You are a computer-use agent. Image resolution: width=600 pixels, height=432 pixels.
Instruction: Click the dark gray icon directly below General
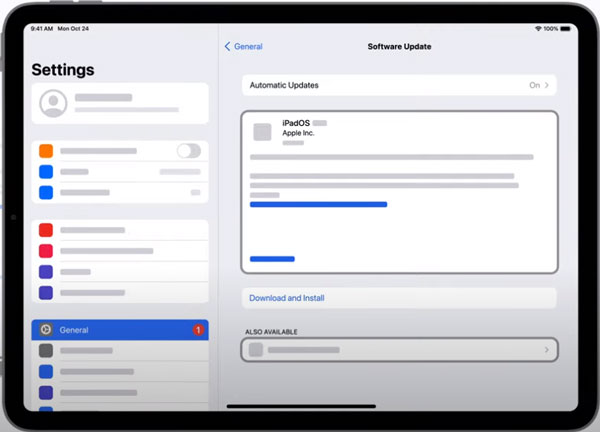(x=46, y=350)
